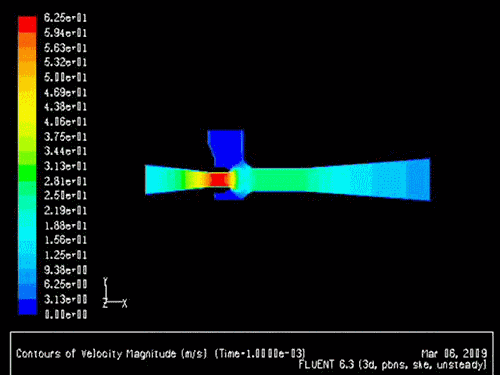Image resolution: width=500 pixels, height=375 pixels.
Task: Click the 5.00e+01 legend value
Action: click(65, 77)
